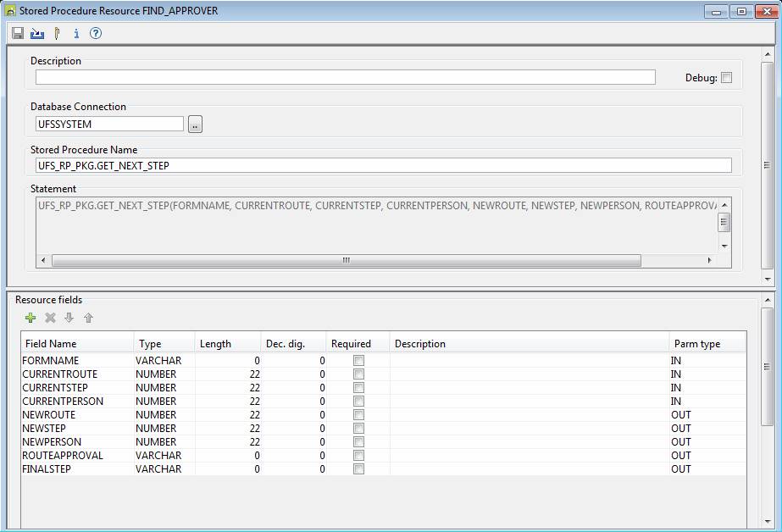Browse database connections with '..' button
The height and width of the screenshot is (532, 782).
click(195, 125)
